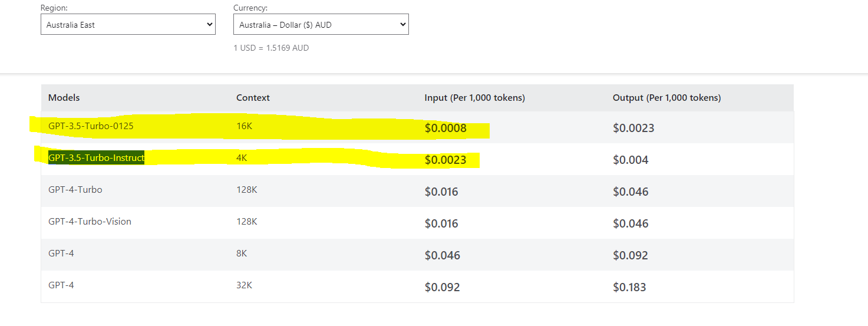Select the GPT-4-Turbo-Vision model name

90,222
